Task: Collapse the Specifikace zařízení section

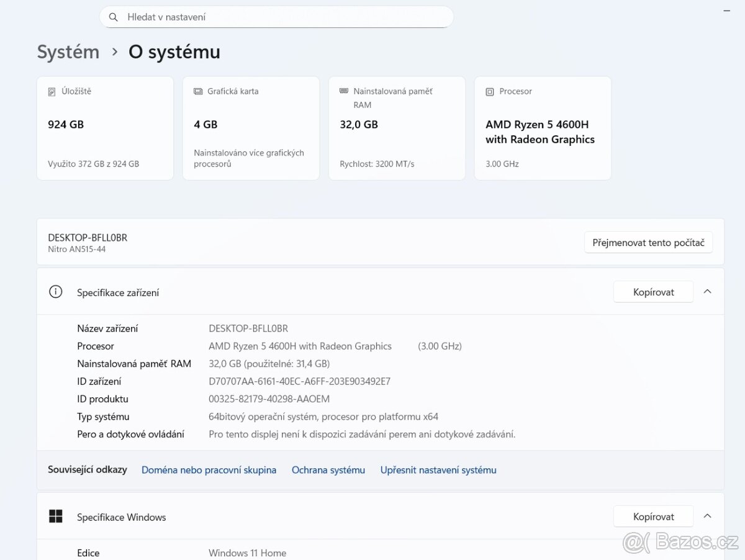Action: pyautogui.click(x=707, y=292)
